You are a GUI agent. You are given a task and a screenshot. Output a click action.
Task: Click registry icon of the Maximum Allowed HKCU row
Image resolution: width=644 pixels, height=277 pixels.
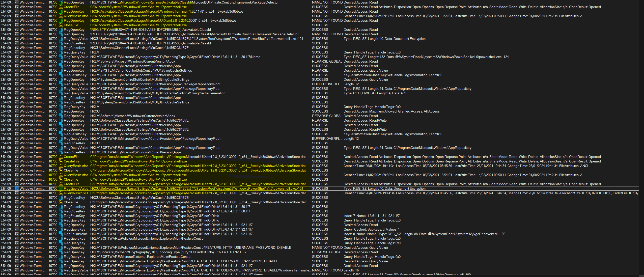pos(61,111)
